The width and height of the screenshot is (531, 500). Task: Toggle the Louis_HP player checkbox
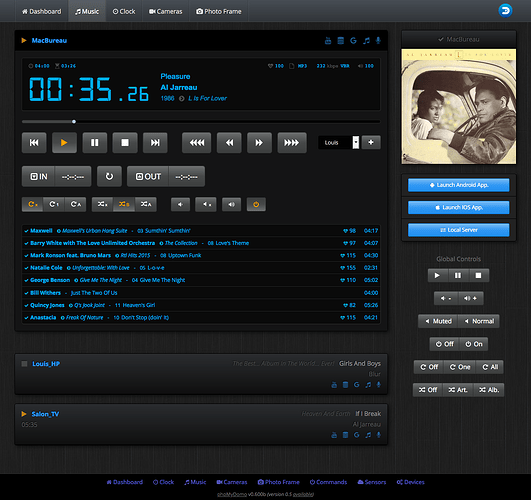24,364
